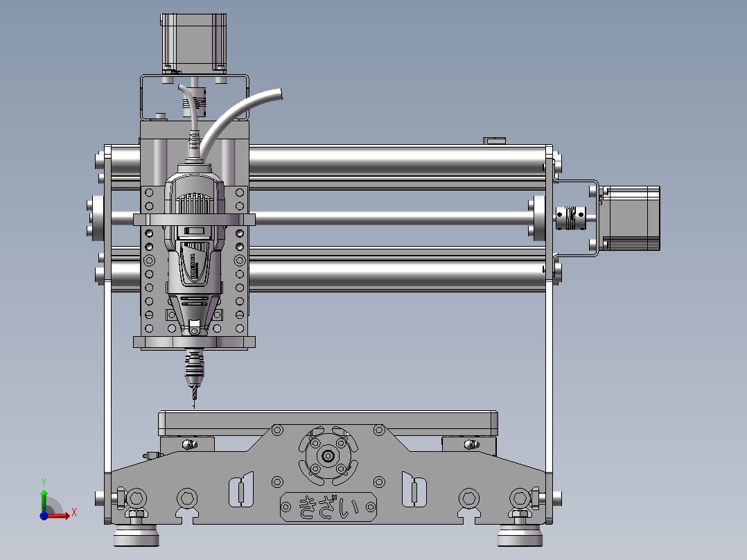Select the drill bit tip

(194, 398)
